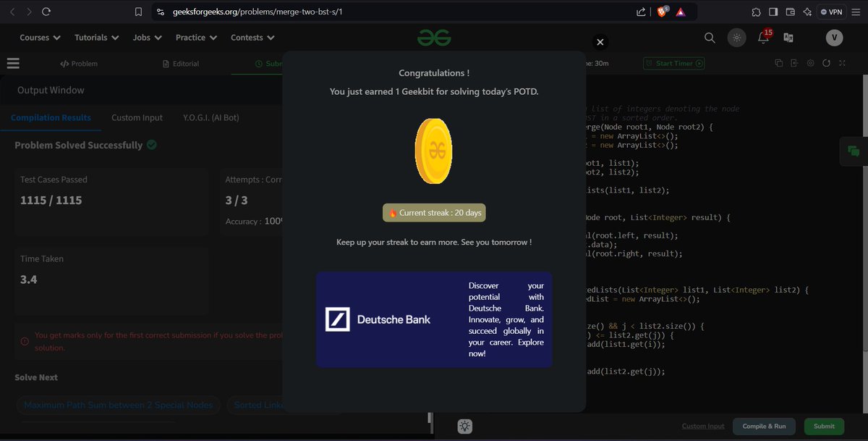The width and height of the screenshot is (868, 441).
Task: Click the green Submit button
Action: click(x=824, y=427)
